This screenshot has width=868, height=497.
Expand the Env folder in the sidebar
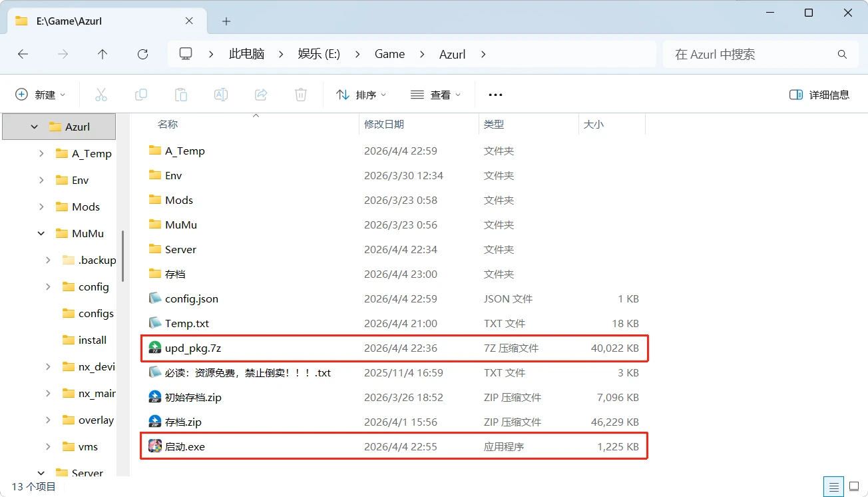pos(40,180)
